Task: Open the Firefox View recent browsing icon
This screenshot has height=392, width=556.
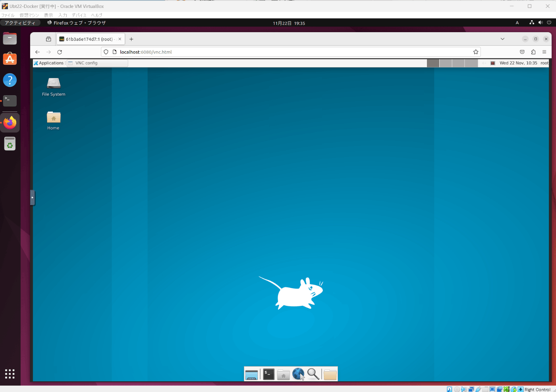Action: tap(48, 39)
